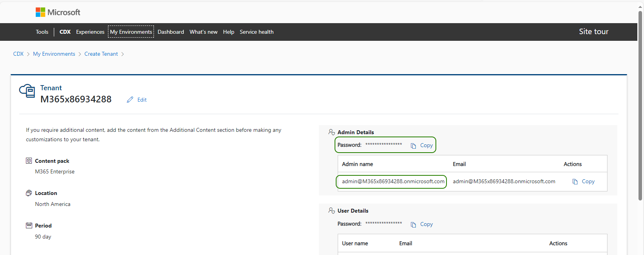Open the Experiences menu item
This screenshot has width=644, height=255.
(90, 32)
